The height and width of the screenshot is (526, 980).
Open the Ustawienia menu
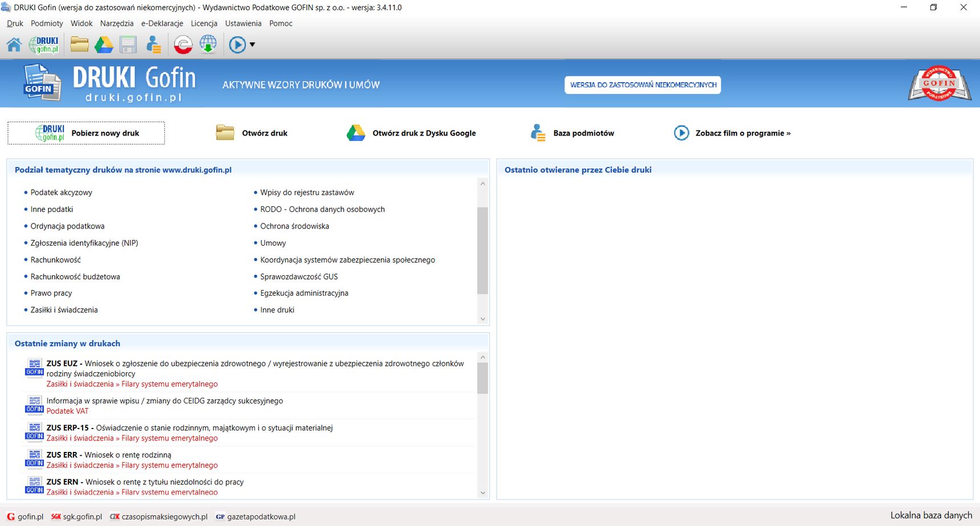point(243,23)
